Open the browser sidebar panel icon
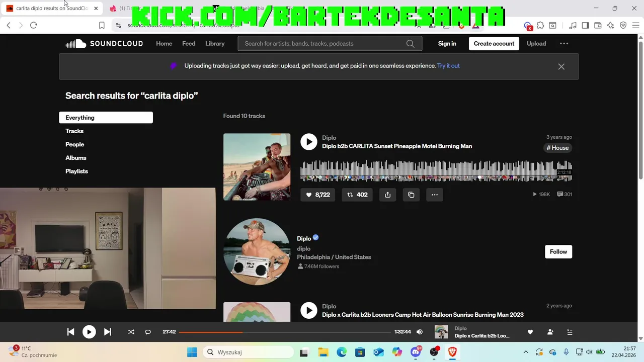The height and width of the screenshot is (362, 644). (585, 25)
